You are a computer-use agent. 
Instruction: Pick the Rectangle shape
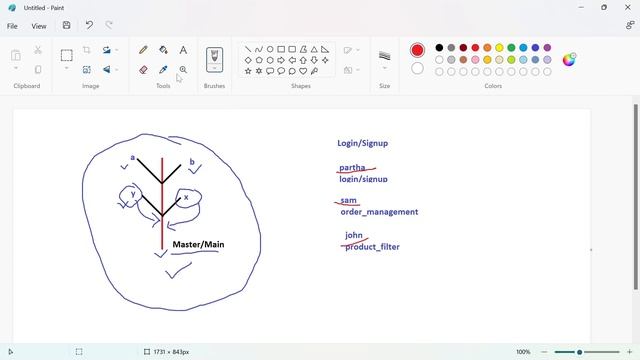click(281, 49)
